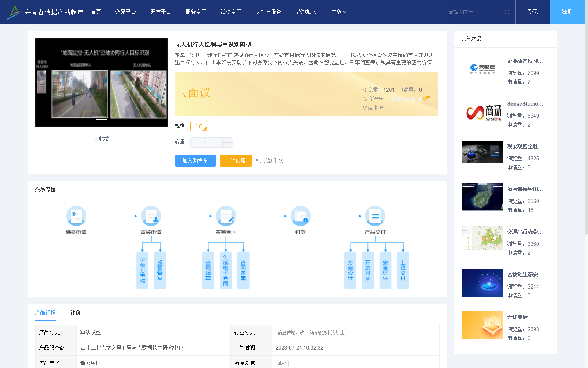Click the 商汤 sensetime logo

tap(484, 113)
